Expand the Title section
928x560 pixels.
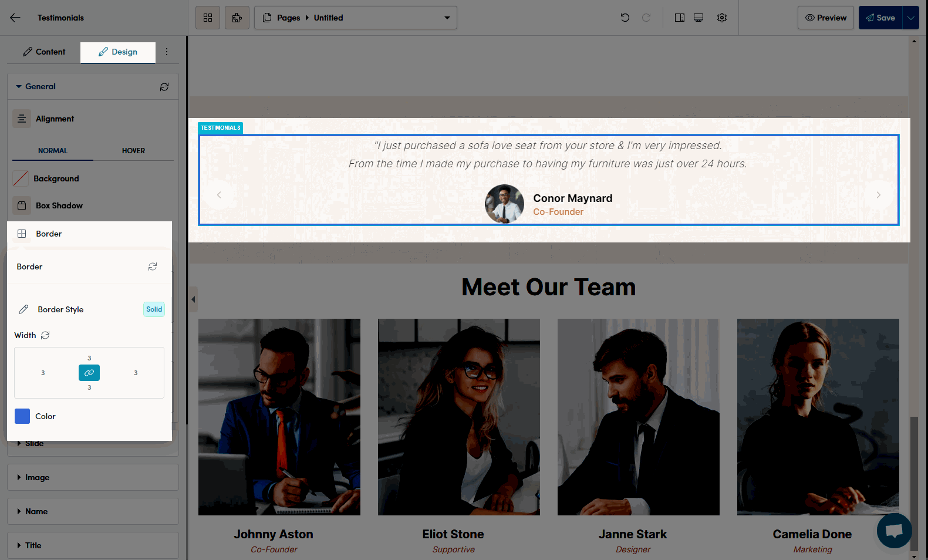pyautogui.click(x=93, y=545)
